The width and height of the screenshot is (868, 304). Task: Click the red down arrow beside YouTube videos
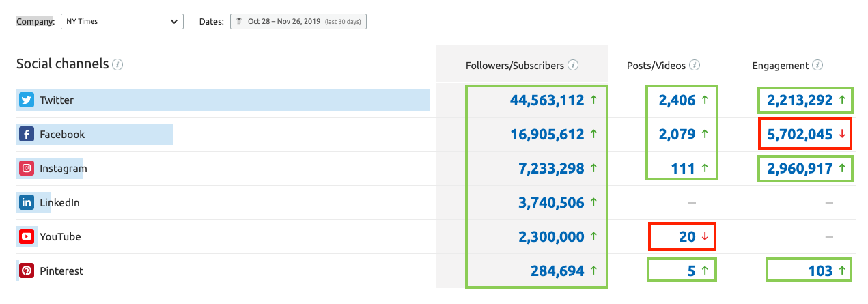click(x=705, y=238)
